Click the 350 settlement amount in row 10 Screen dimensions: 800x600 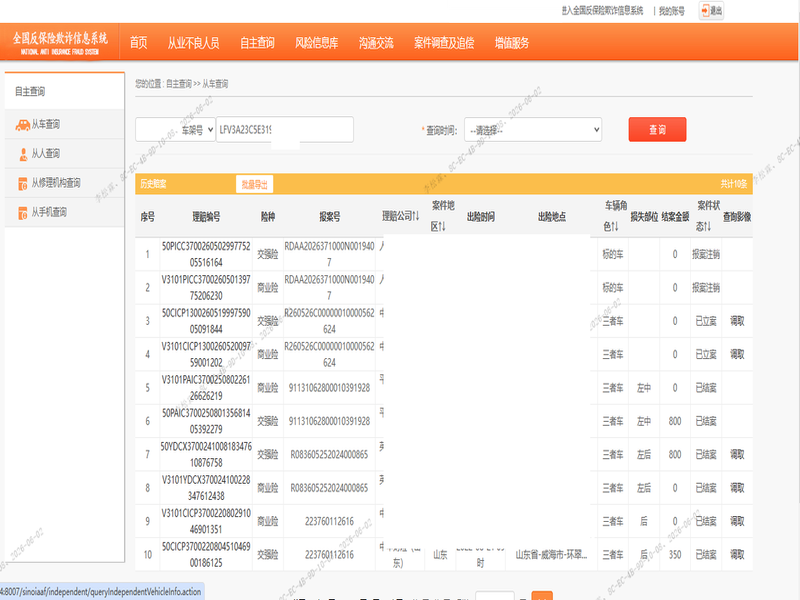click(x=675, y=555)
